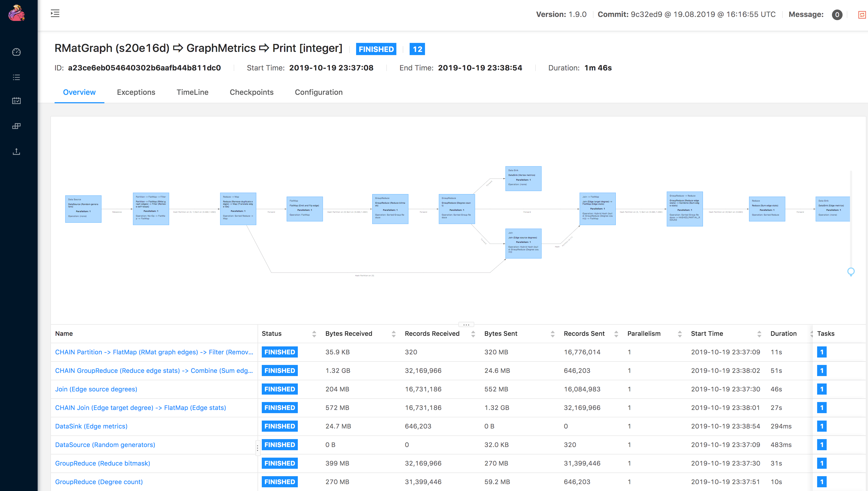Open Join (Edge source degrees) row link
This screenshot has width=868, height=491.
pyautogui.click(x=96, y=389)
